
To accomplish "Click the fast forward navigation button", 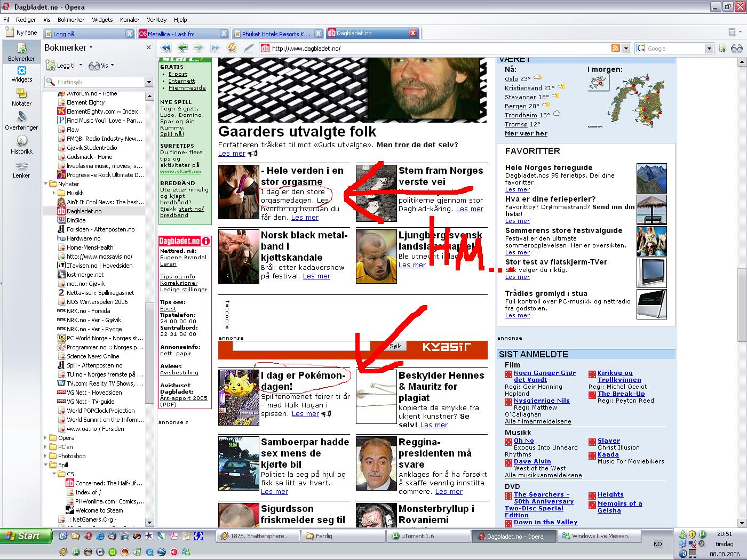I will pyautogui.click(x=215, y=48).
